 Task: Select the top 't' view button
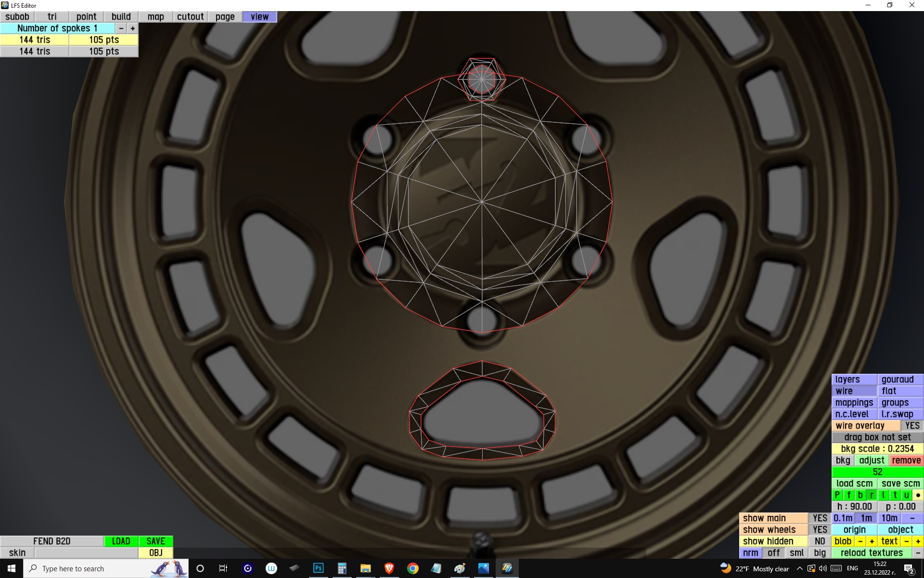click(895, 495)
